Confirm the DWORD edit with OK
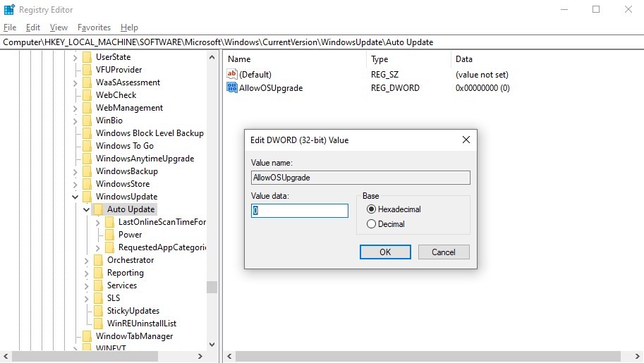 (x=385, y=252)
